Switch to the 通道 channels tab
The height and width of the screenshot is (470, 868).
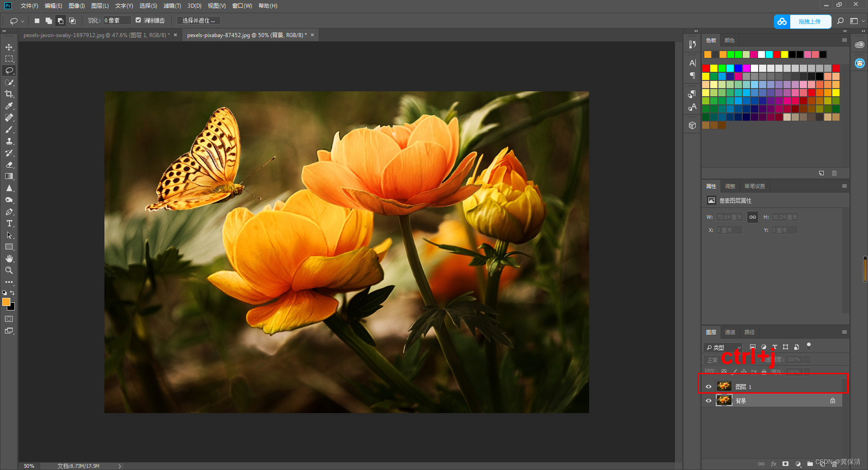coord(730,332)
